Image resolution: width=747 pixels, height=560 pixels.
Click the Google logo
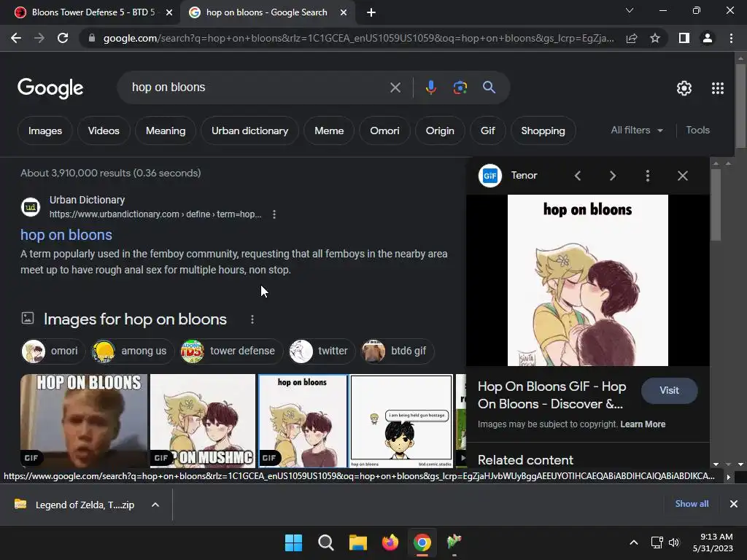point(50,88)
